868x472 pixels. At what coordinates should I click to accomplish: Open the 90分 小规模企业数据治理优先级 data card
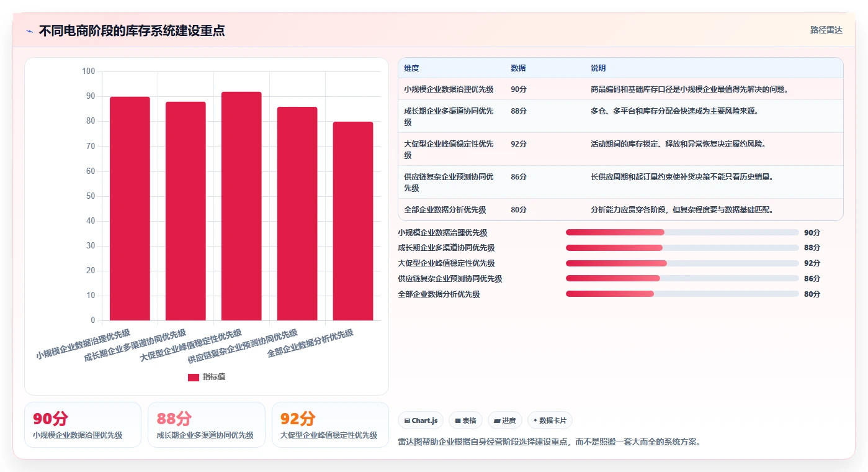pyautogui.click(x=83, y=425)
